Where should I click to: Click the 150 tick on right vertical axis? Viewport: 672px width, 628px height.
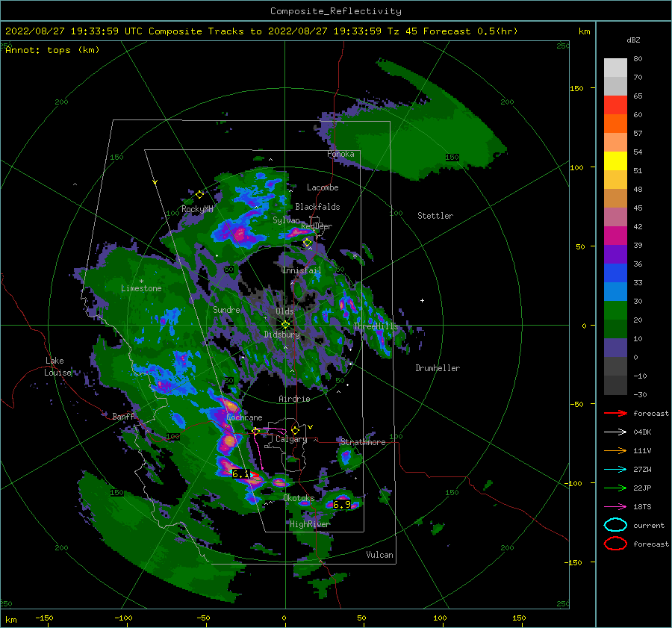click(x=576, y=88)
